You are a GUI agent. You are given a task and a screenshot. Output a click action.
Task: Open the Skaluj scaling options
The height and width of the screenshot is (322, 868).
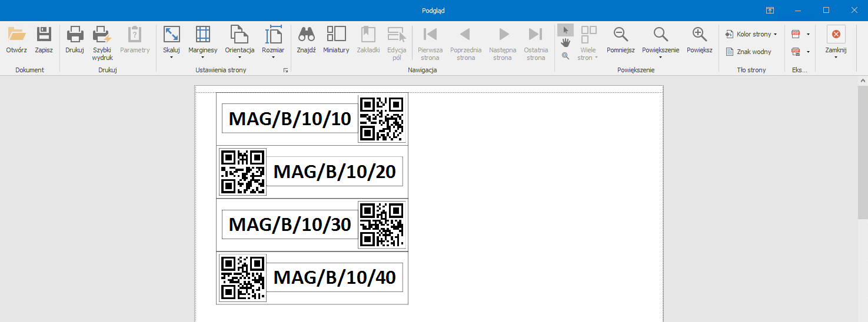click(x=171, y=35)
